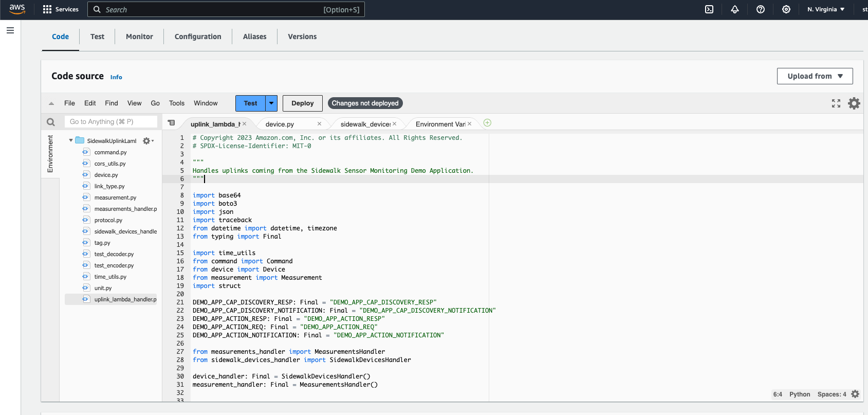Image resolution: width=868 pixels, height=415 pixels.
Task: Open the SidewalkUplinkLambda folder settings gear
Action: pyautogui.click(x=147, y=141)
